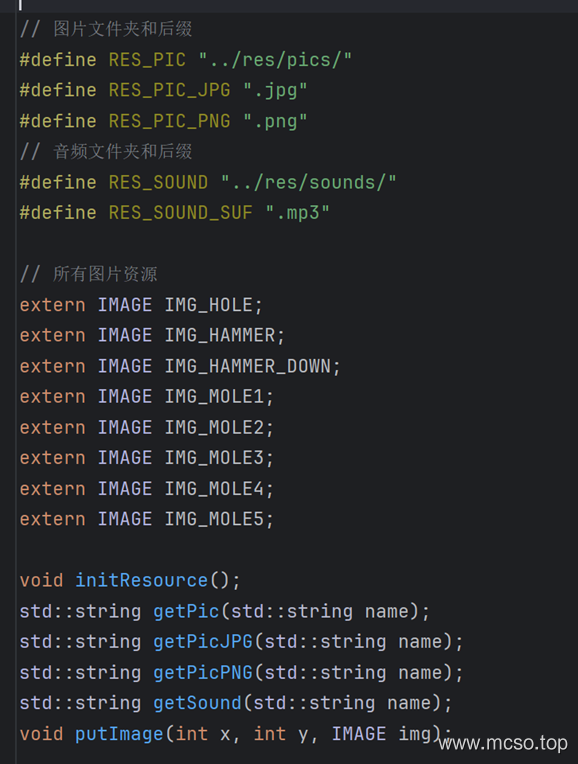
Task: Click the IMG_HAMMER; variable declaration
Action: [x=224, y=336]
